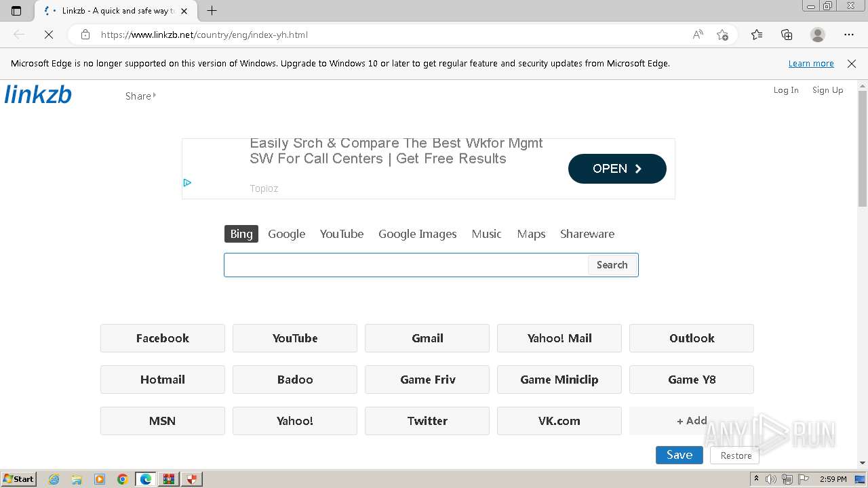The height and width of the screenshot is (488, 868).
Task: Click the address bar URL
Action: pyautogui.click(x=204, y=35)
